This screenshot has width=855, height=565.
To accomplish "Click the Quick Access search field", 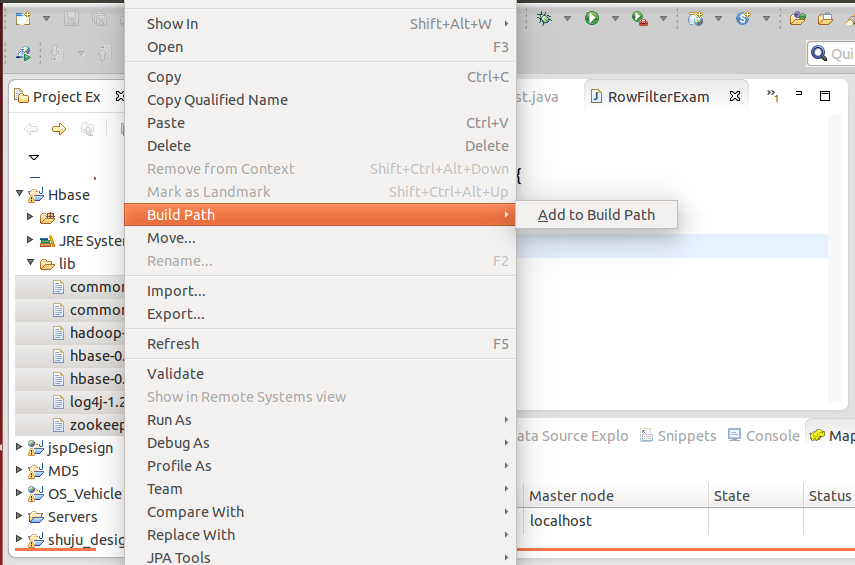I will pyautogui.click(x=835, y=54).
